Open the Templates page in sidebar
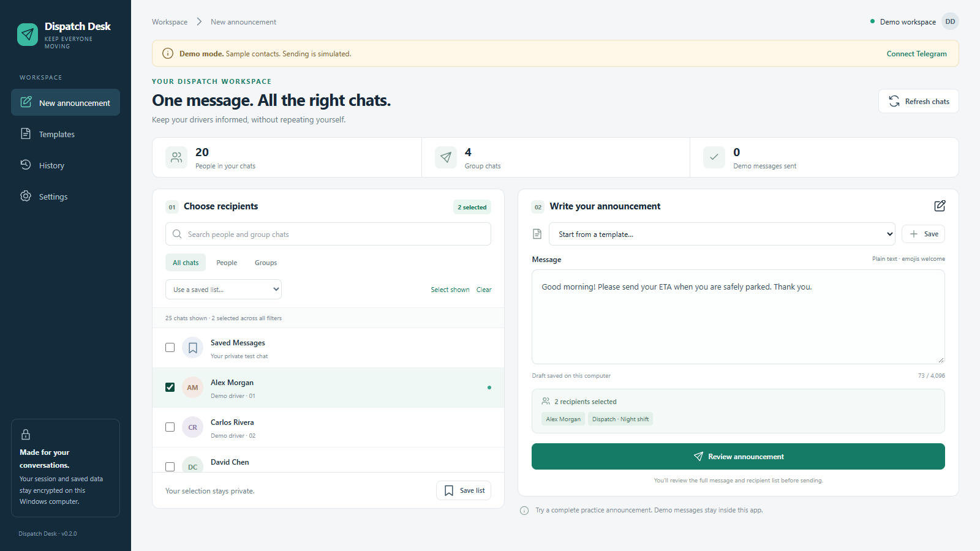 [66, 133]
